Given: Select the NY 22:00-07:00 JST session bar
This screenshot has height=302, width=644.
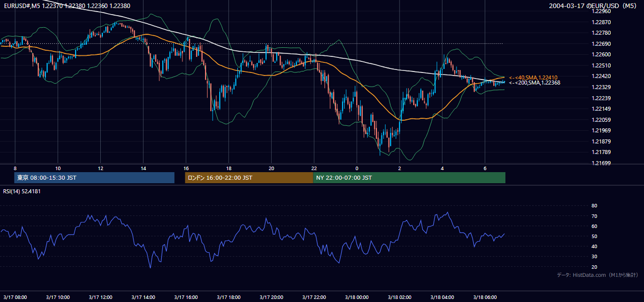Looking at the screenshot, I should (409, 178).
